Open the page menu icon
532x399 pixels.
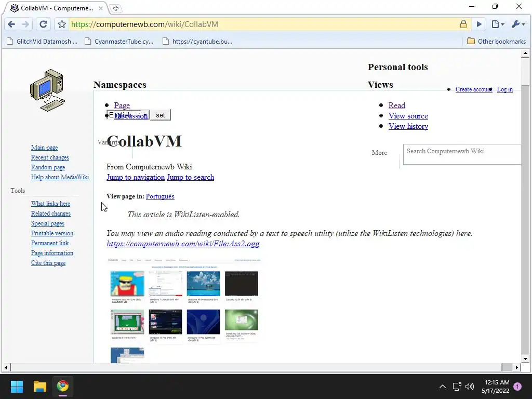coord(498,24)
